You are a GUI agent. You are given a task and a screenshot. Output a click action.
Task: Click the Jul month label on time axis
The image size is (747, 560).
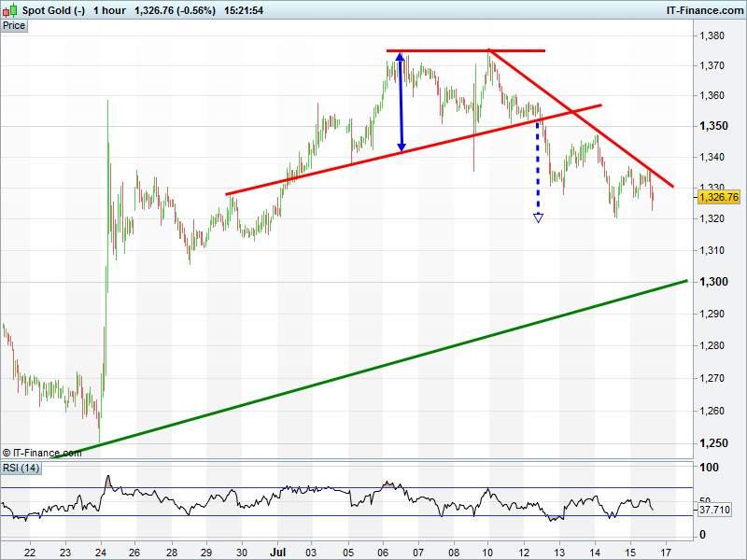point(277,553)
